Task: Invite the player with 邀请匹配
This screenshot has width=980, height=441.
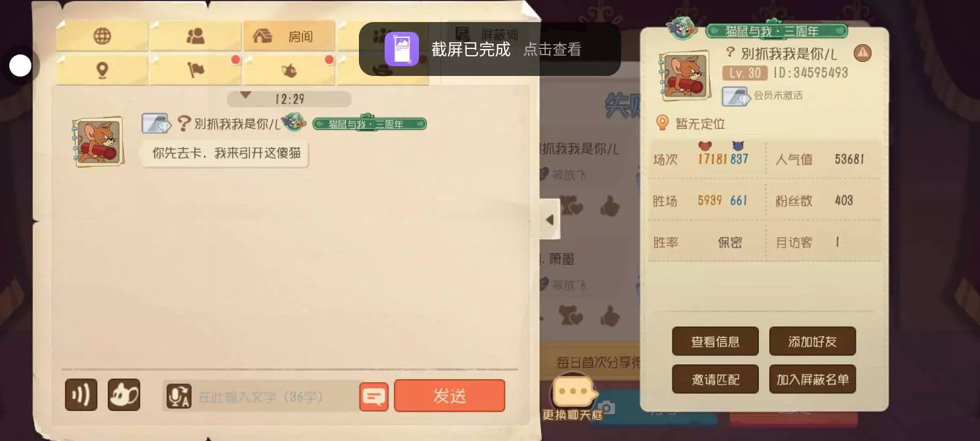Action: point(715,379)
